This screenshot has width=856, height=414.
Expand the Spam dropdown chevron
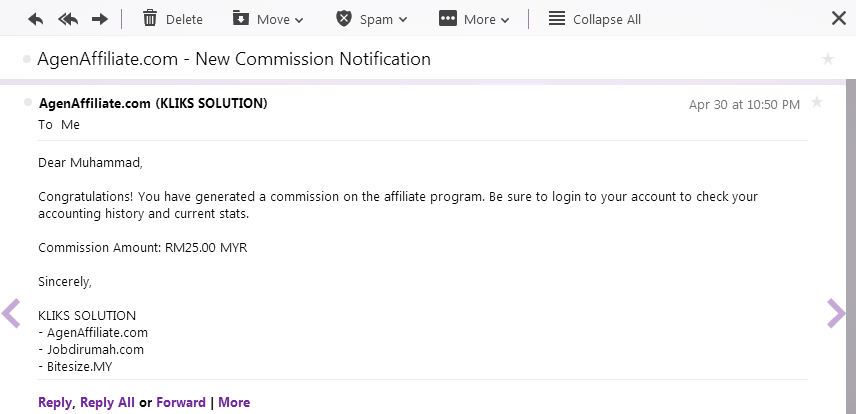403,20
